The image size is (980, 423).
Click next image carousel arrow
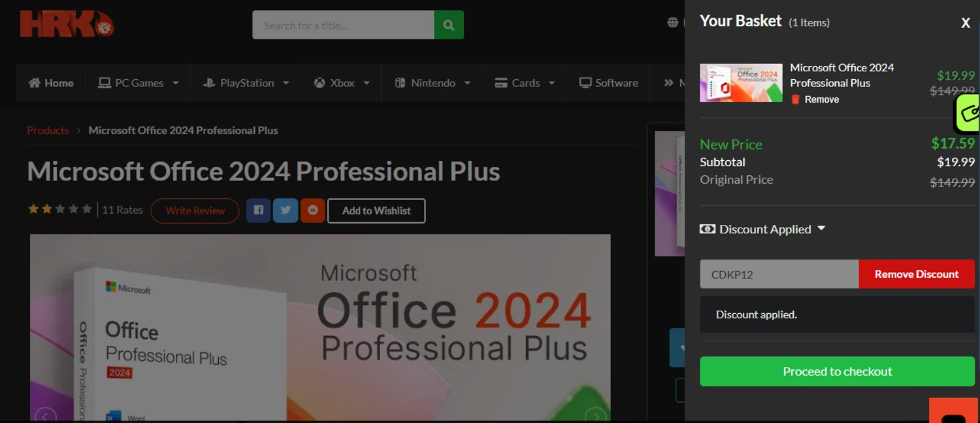595,416
